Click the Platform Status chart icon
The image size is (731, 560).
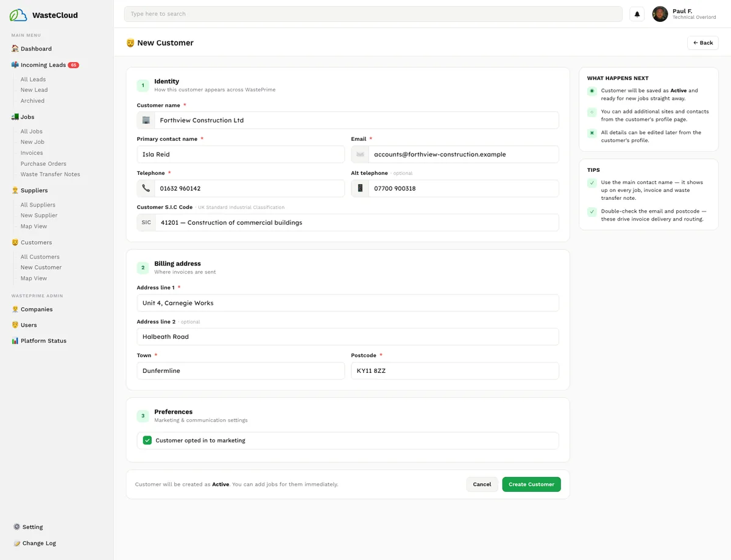(x=15, y=341)
